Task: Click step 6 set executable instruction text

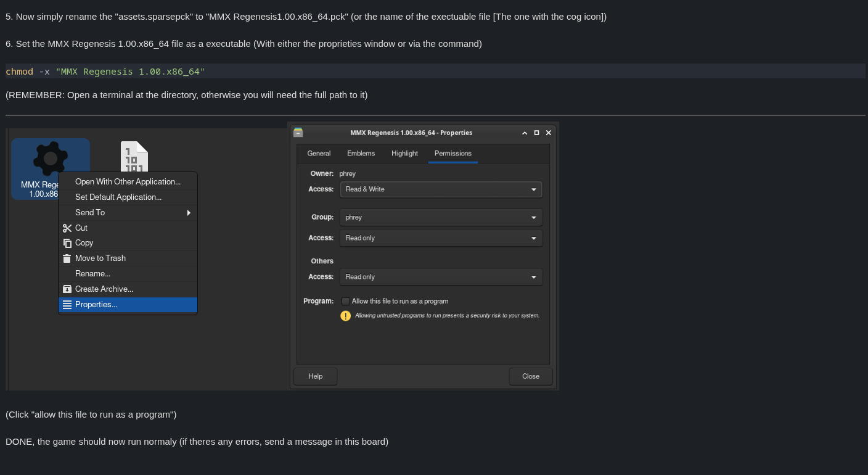Action: 244,44
